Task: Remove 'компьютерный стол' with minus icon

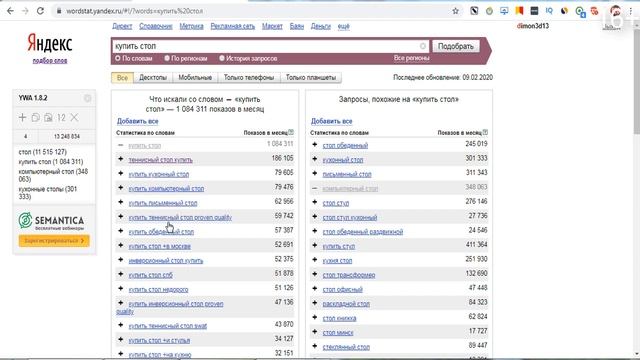Action: [315, 188]
